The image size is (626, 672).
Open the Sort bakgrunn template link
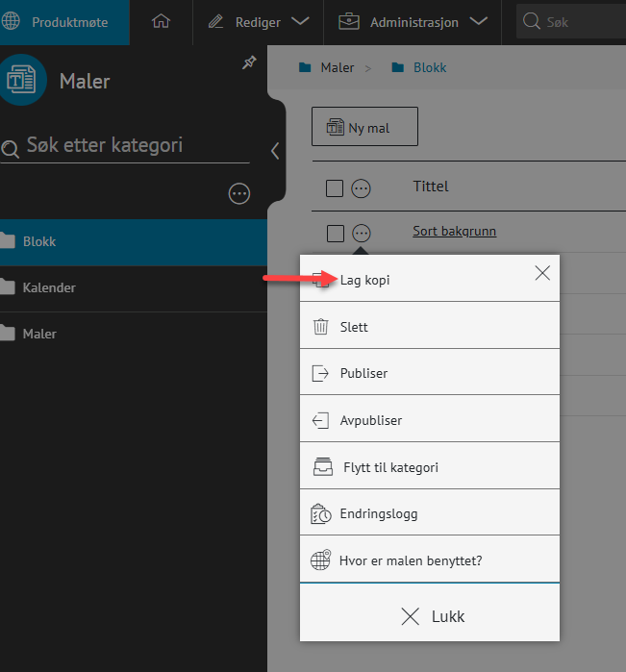[x=454, y=232]
